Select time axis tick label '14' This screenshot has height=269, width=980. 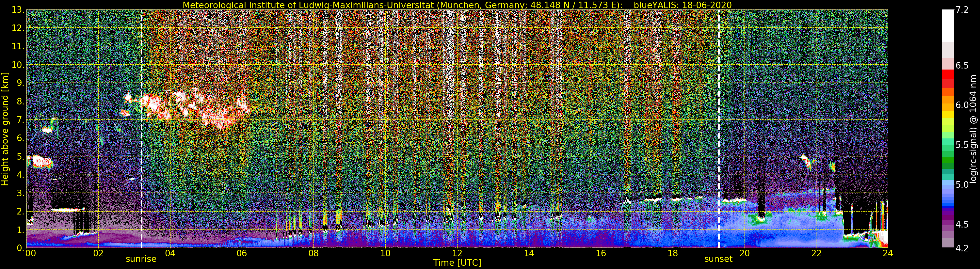tap(529, 253)
